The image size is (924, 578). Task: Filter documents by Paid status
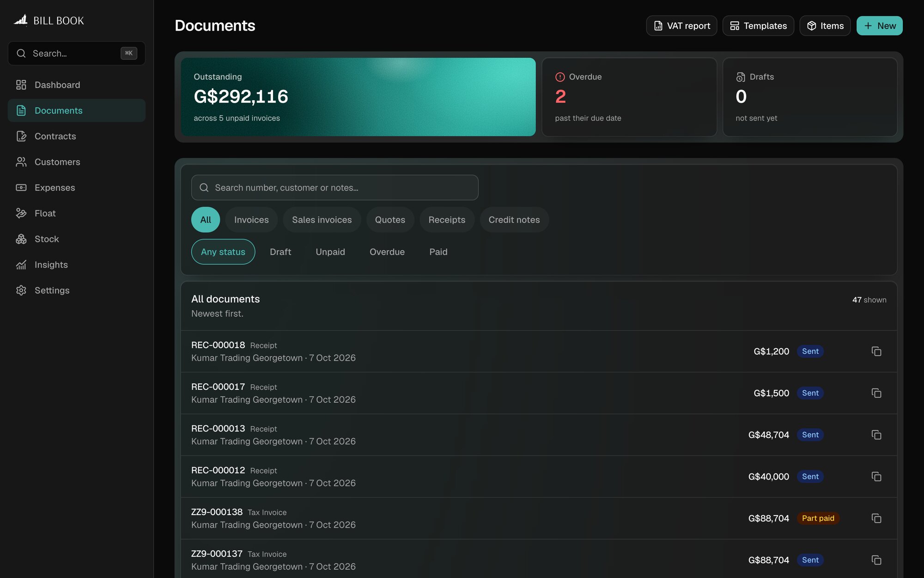pyautogui.click(x=438, y=252)
